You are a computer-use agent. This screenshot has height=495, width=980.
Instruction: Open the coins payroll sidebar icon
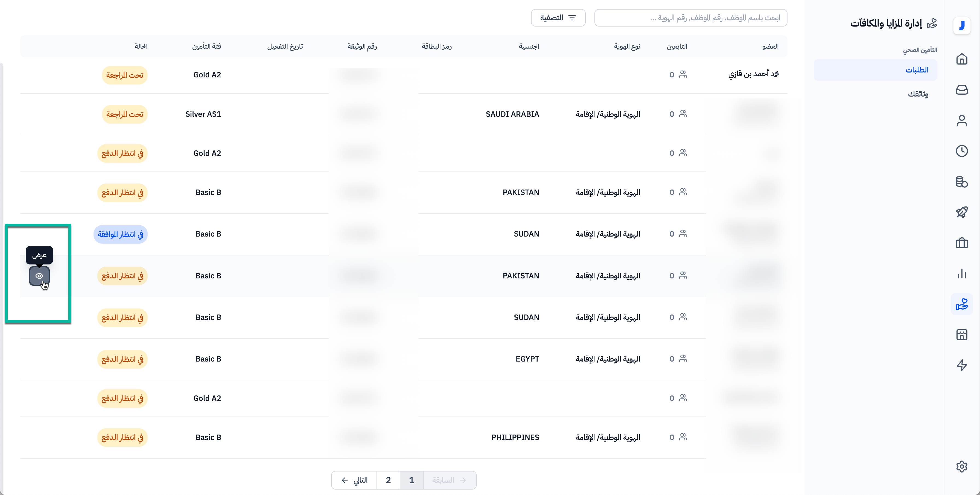click(961, 182)
